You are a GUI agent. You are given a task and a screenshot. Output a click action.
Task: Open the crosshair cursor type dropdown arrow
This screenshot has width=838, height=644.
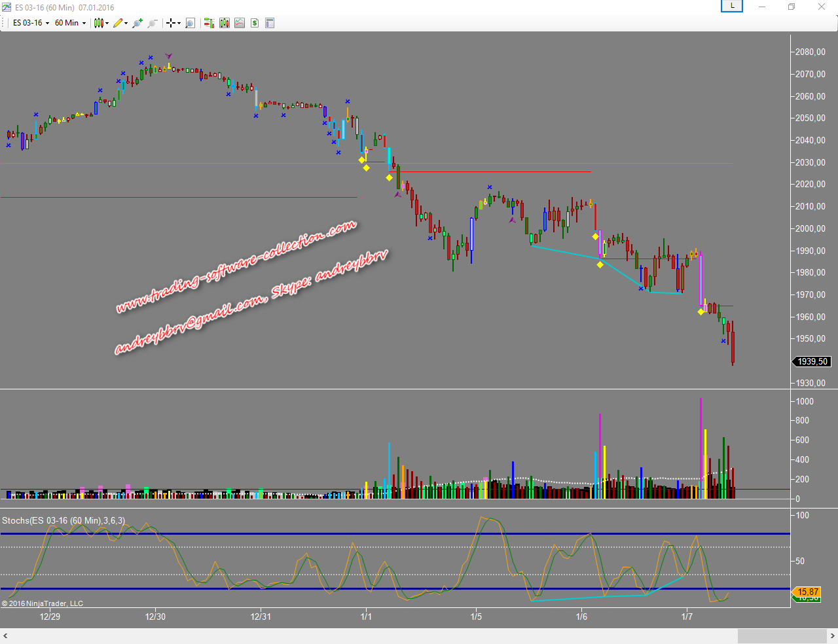point(179,23)
